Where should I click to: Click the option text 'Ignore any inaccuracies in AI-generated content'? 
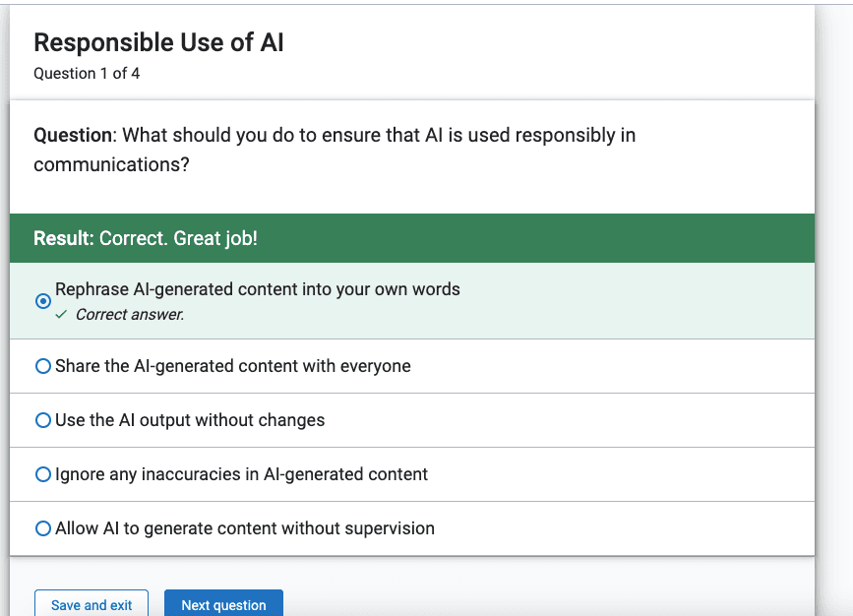pos(242,474)
